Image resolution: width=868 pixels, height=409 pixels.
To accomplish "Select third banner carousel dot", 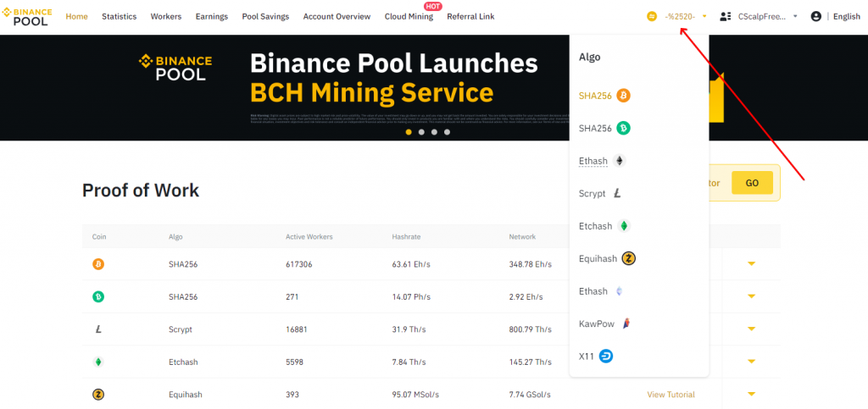I will coord(434,132).
